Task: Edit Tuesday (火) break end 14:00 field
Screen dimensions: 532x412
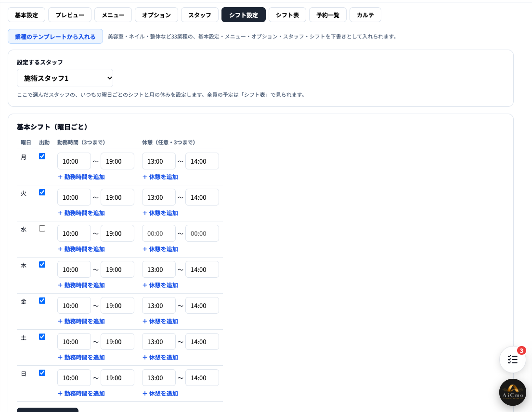Action: (202, 197)
